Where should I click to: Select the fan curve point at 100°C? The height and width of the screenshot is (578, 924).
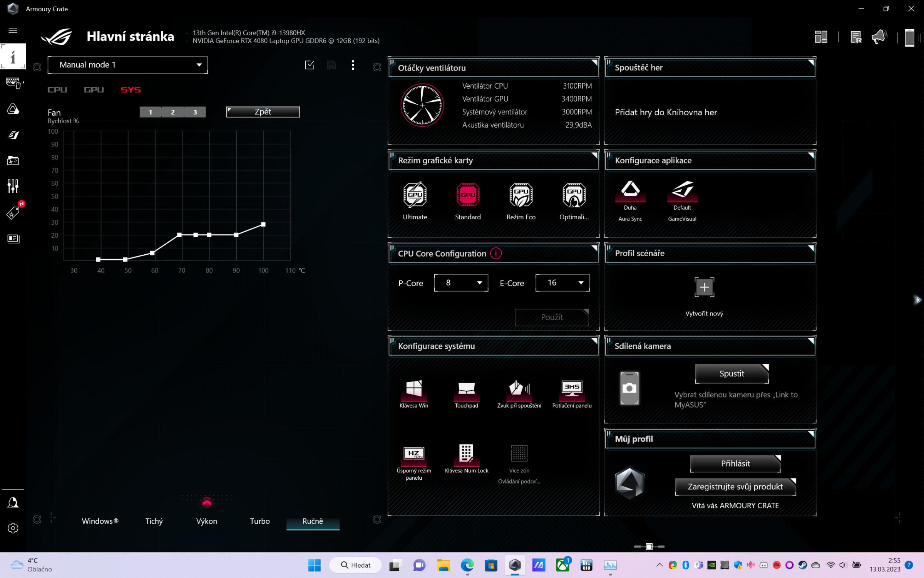(263, 224)
